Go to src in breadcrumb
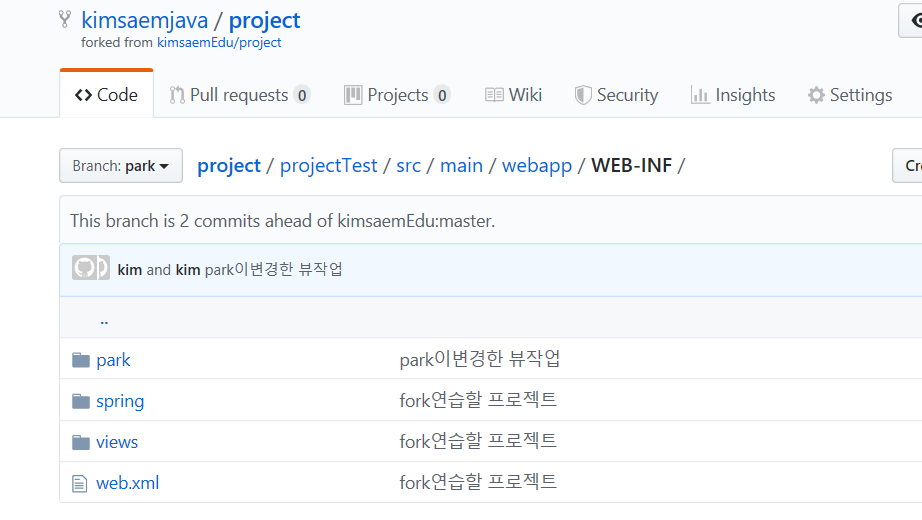Image resolution: width=922 pixels, height=520 pixels. point(409,166)
